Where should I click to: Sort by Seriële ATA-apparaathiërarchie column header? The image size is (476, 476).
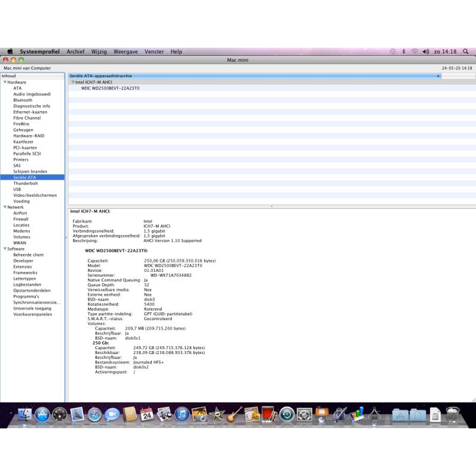point(255,76)
